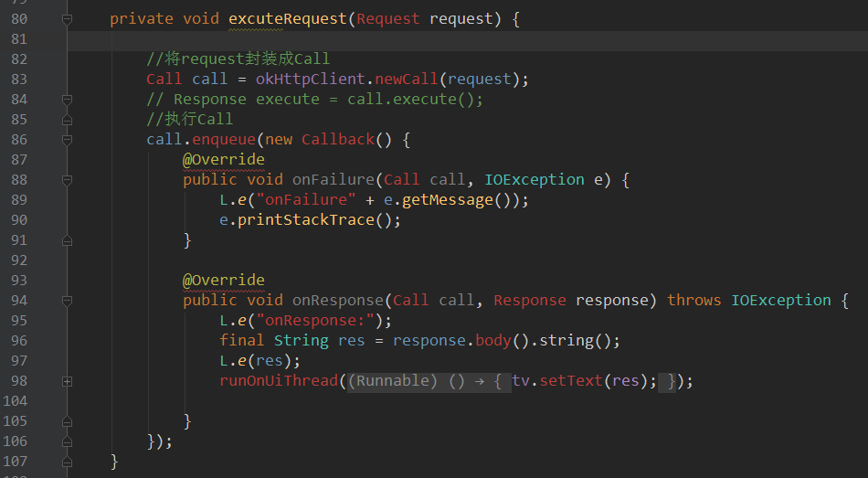
Task: Click the Request parameter type on line 80
Action: tap(388, 19)
